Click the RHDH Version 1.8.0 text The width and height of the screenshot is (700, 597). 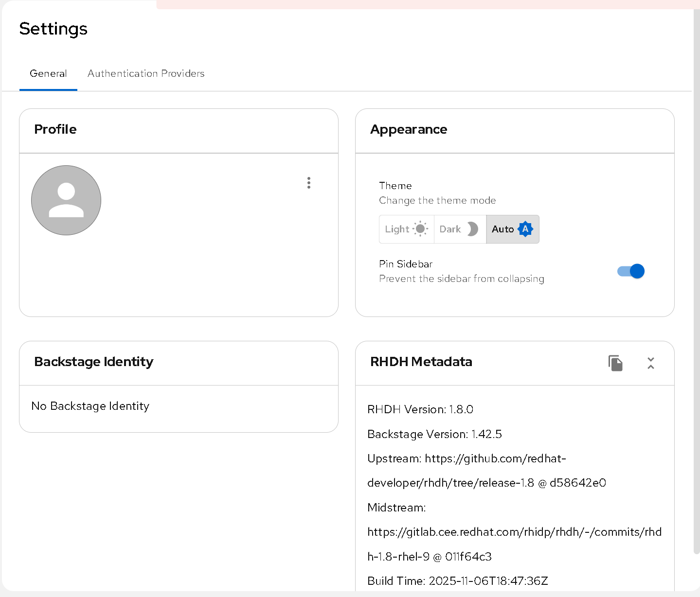(420, 409)
